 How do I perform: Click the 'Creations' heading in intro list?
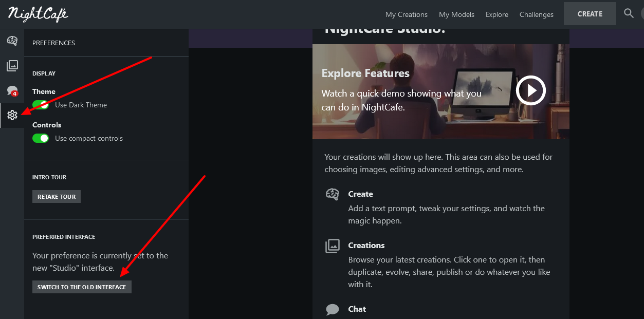click(366, 246)
